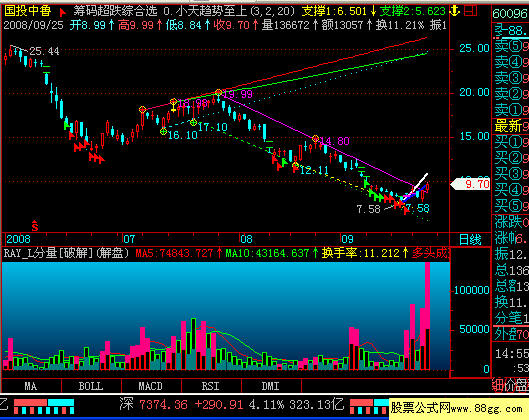
Task: Click the yellow circle marker at 14.80
Action: coord(316,138)
